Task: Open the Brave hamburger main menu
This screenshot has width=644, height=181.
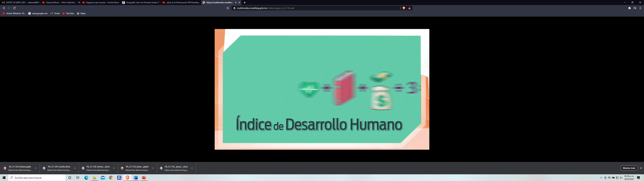Action: tap(640, 8)
